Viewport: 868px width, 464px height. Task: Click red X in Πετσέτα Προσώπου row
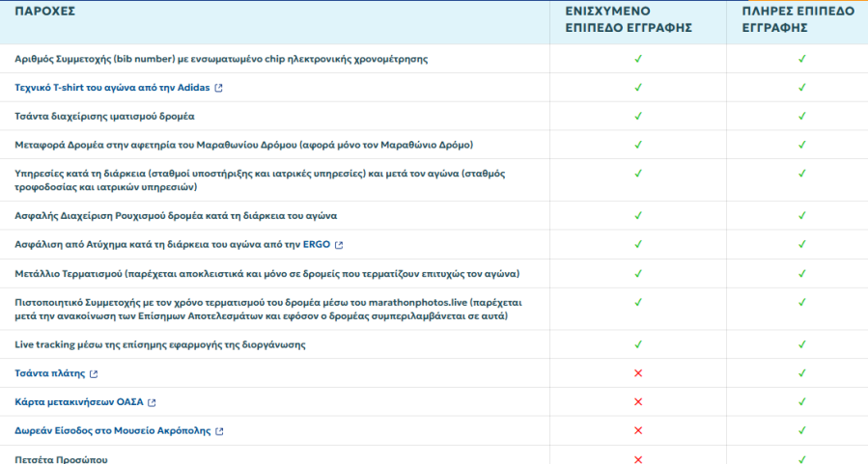pyautogui.click(x=637, y=459)
